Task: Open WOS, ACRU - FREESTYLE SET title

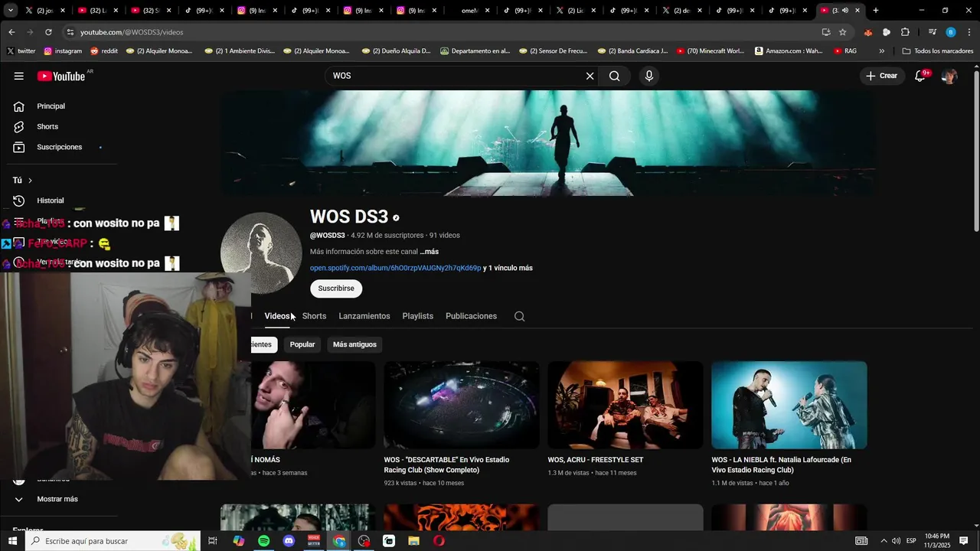Action: [x=596, y=460]
